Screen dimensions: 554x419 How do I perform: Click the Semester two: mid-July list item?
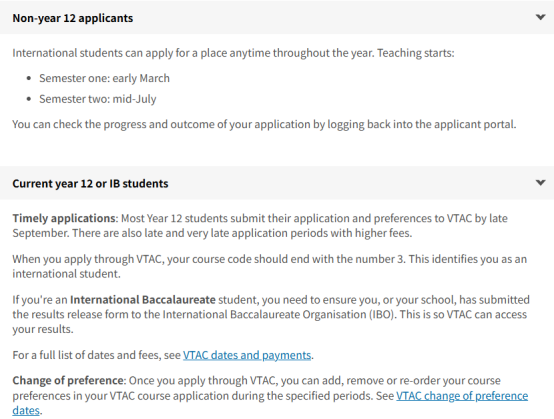98,99
